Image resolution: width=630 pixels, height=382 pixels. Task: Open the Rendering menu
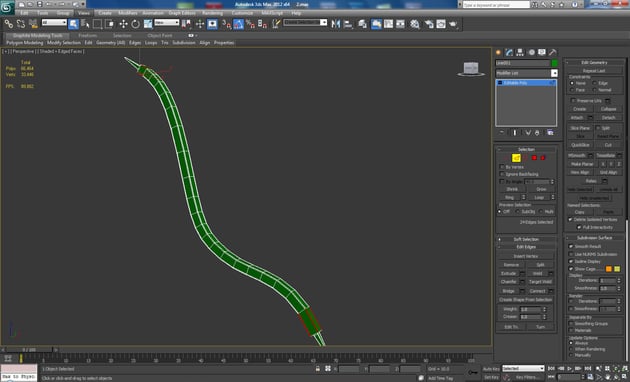(x=213, y=13)
